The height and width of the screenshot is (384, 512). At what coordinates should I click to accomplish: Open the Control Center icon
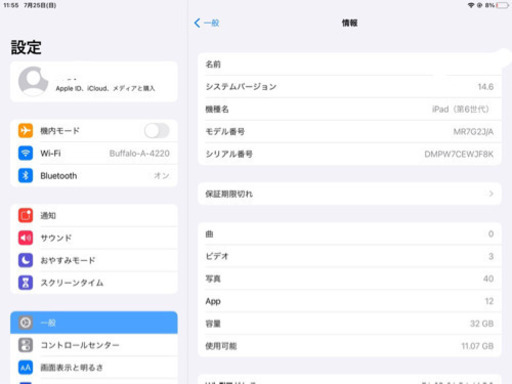coord(26,345)
